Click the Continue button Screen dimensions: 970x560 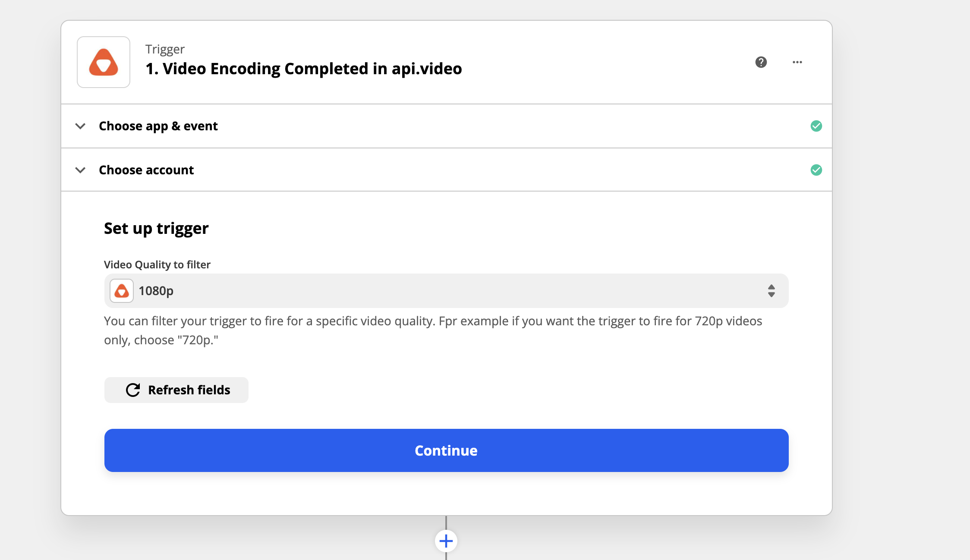click(446, 450)
